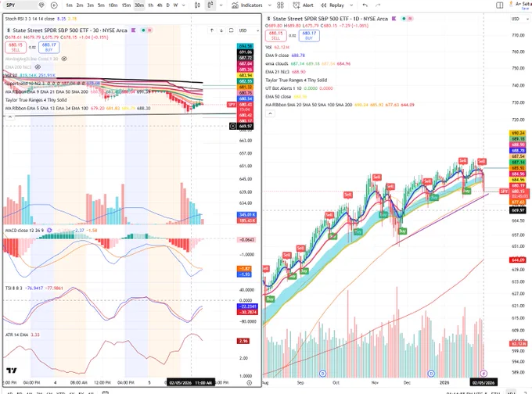Open the indicator templates grid icon
532x394 pixels.
point(280,5)
